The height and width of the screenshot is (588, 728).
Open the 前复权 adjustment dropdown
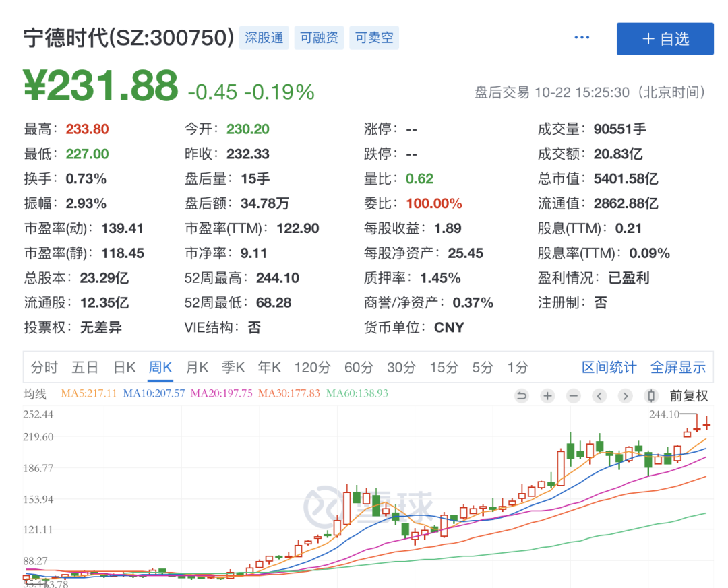pos(689,396)
